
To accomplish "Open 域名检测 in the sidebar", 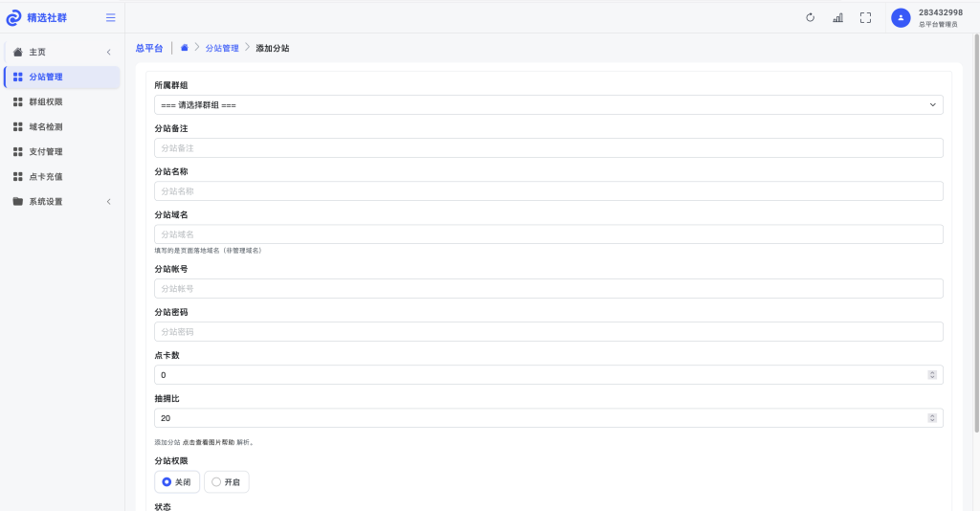I will (62, 127).
